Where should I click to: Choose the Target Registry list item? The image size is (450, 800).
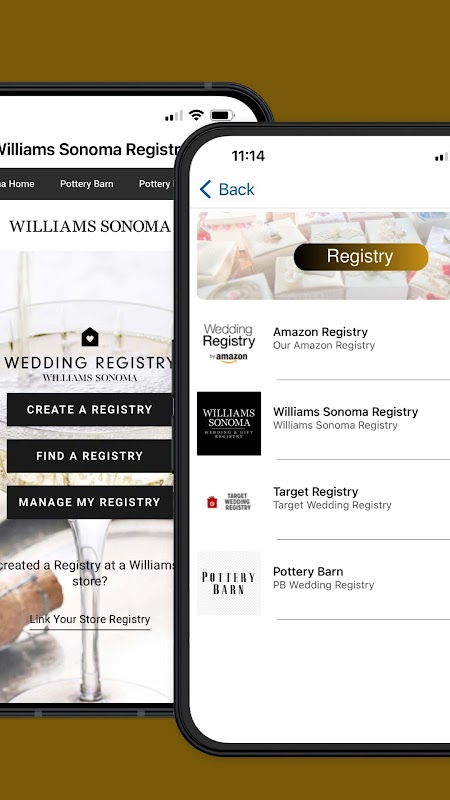(323, 499)
